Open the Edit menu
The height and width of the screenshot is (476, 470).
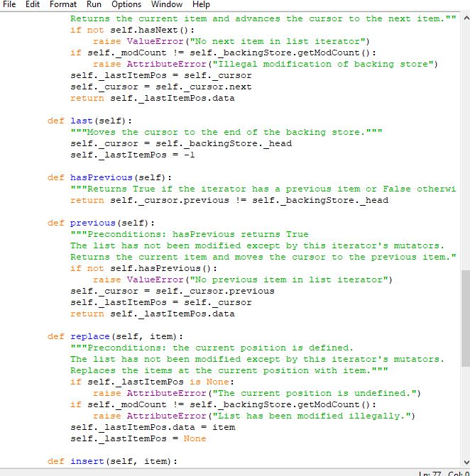pyautogui.click(x=33, y=4)
